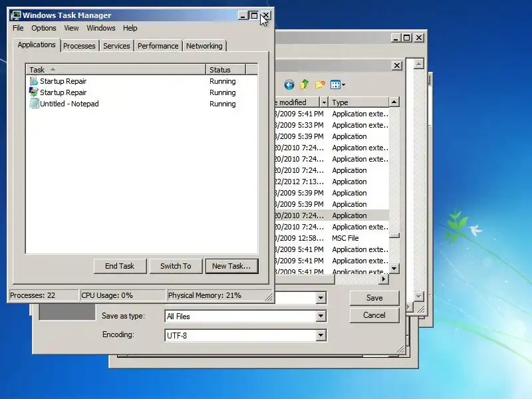The width and height of the screenshot is (532, 399).
Task: Open the Help menu
Action: click(x=130, y=28)
